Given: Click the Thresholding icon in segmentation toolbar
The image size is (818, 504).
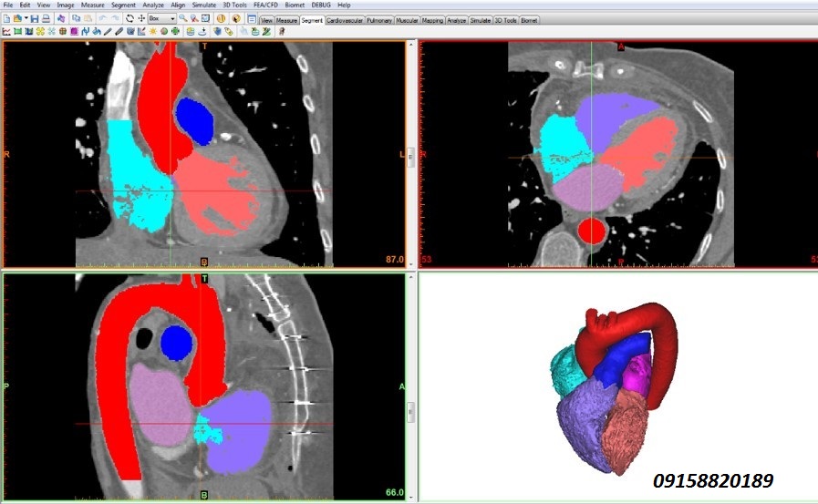Looking at the screenshot, I should click(6, 31).
